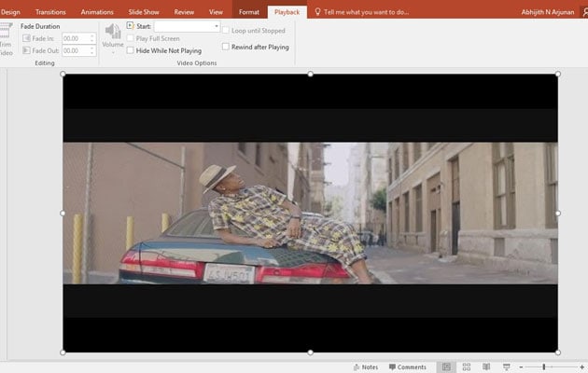Toggle Play Full Screen checkbox
This screenshot has width=588, height=373.
(x=130, y=38)
